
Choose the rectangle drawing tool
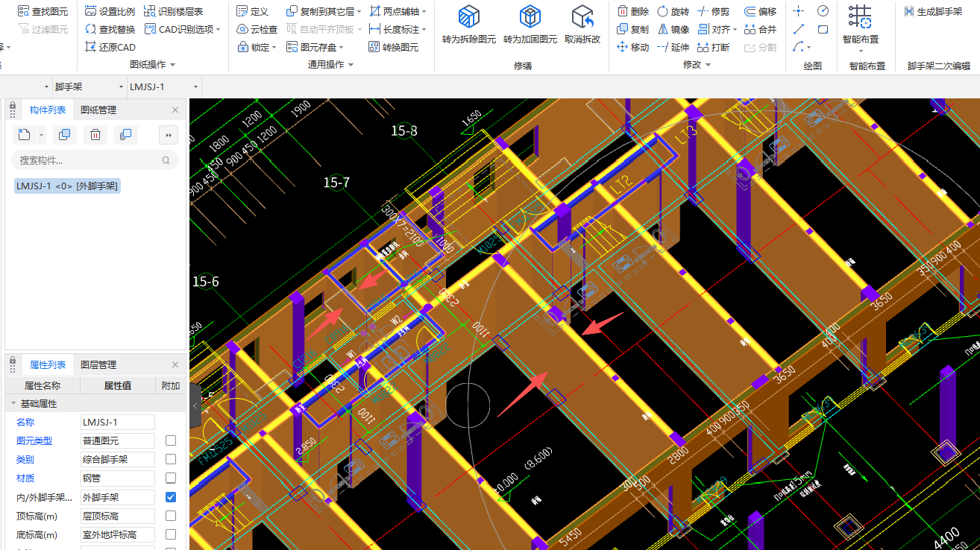coord(823,29)
